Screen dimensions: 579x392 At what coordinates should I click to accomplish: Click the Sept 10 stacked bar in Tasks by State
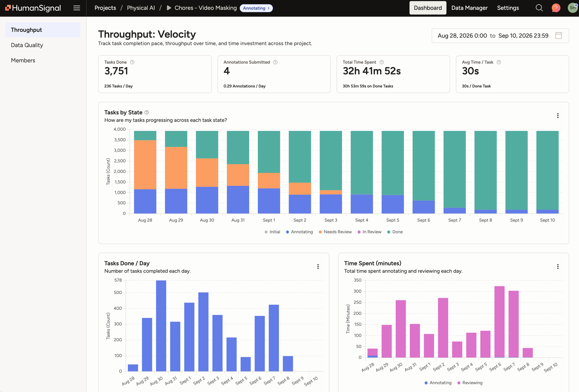pos(547,172)
